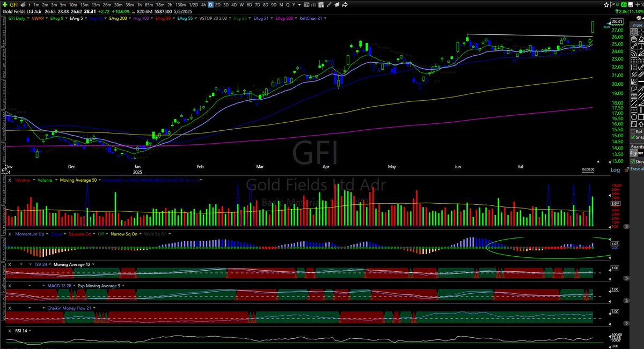Click the Squeeze On legend label

[80, 234]
